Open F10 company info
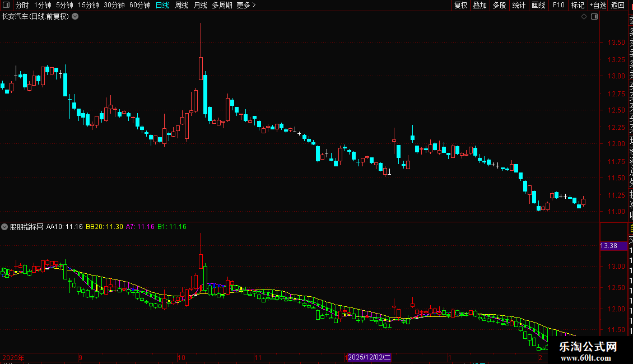633x364 pixels. 558,5
